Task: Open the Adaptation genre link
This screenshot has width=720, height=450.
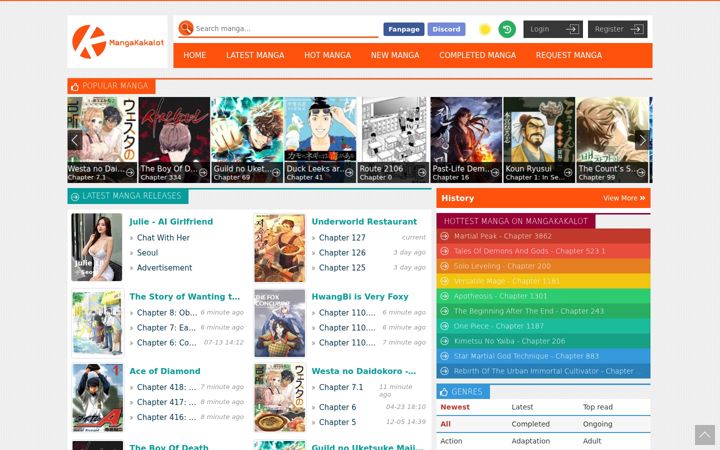Action: 530,441
